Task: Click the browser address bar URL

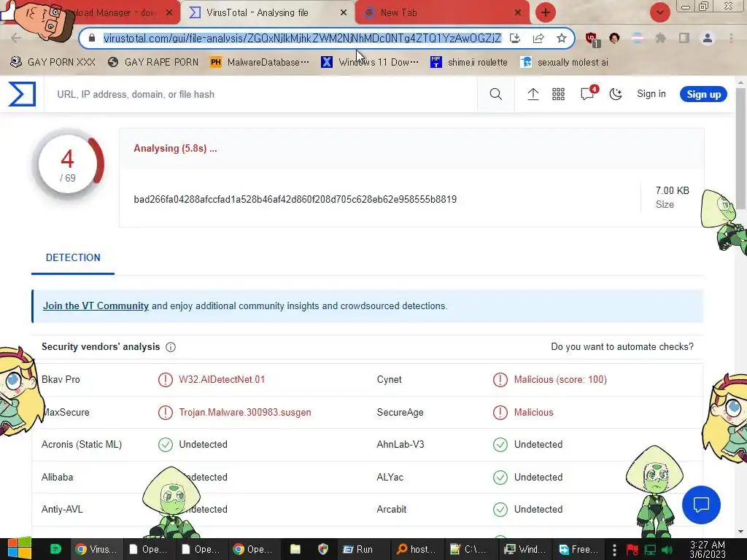Action: coord(302,38)
